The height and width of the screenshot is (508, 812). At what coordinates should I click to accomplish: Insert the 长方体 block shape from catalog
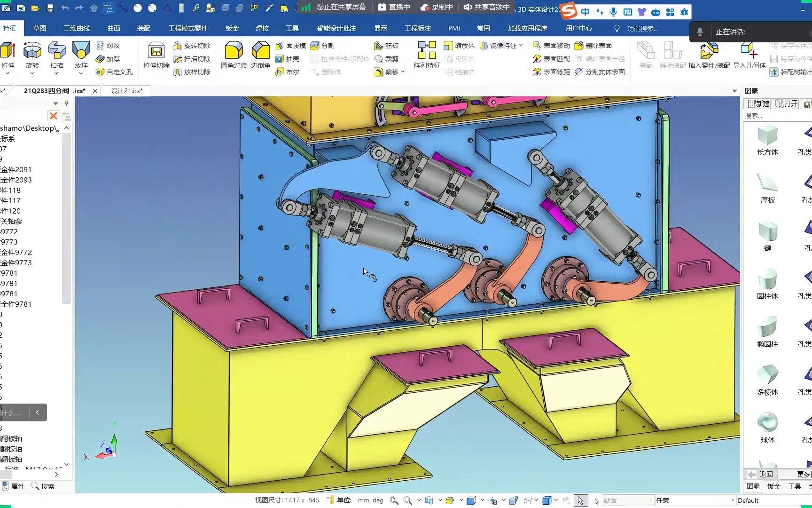click(767, 140)
